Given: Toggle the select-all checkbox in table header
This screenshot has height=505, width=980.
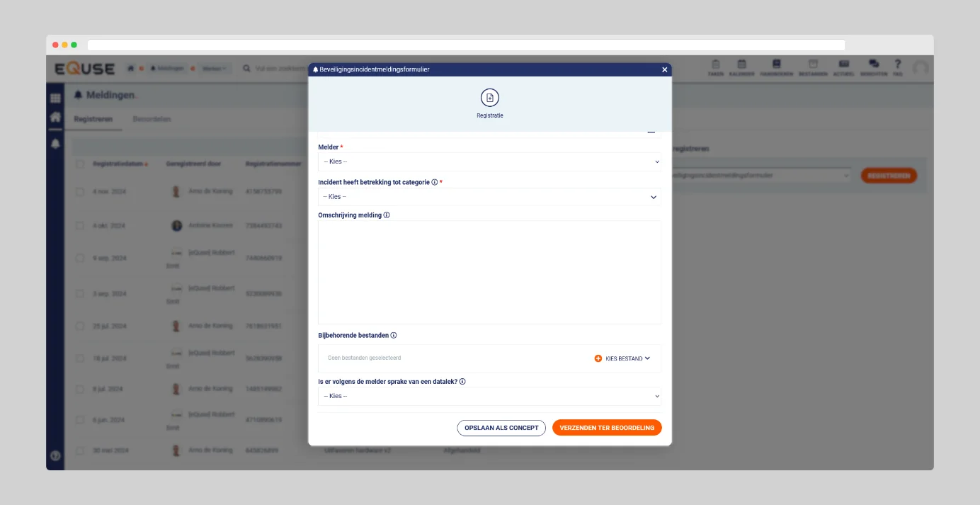Looking at the screenshot, I should point(80,164).
